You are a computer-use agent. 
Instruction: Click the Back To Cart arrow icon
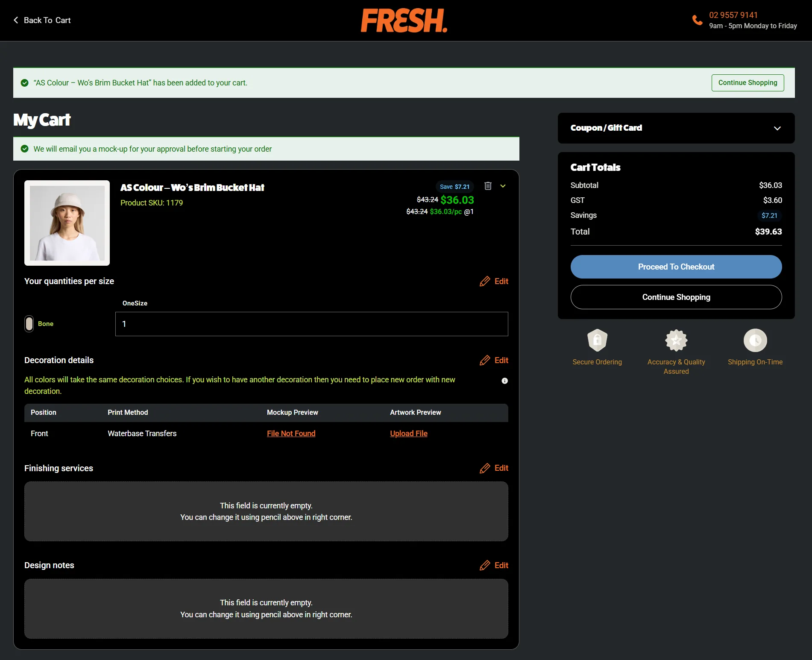(x=16, y=20)
